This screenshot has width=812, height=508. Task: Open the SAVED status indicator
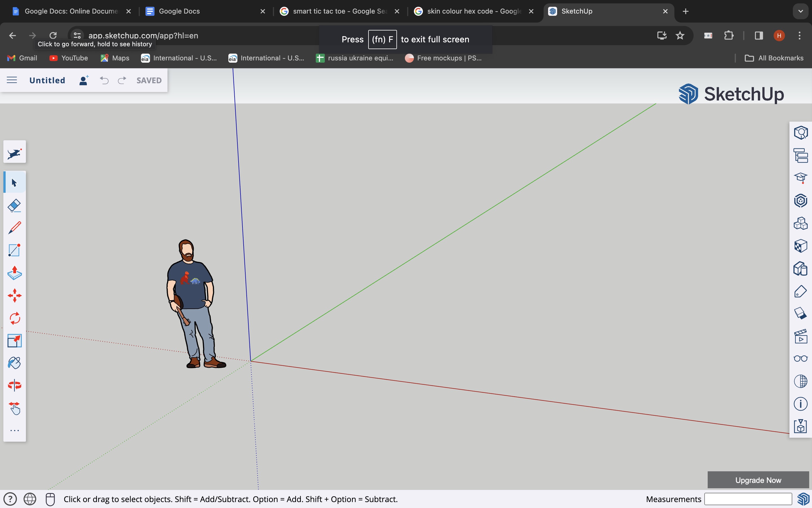coord(149,80)
